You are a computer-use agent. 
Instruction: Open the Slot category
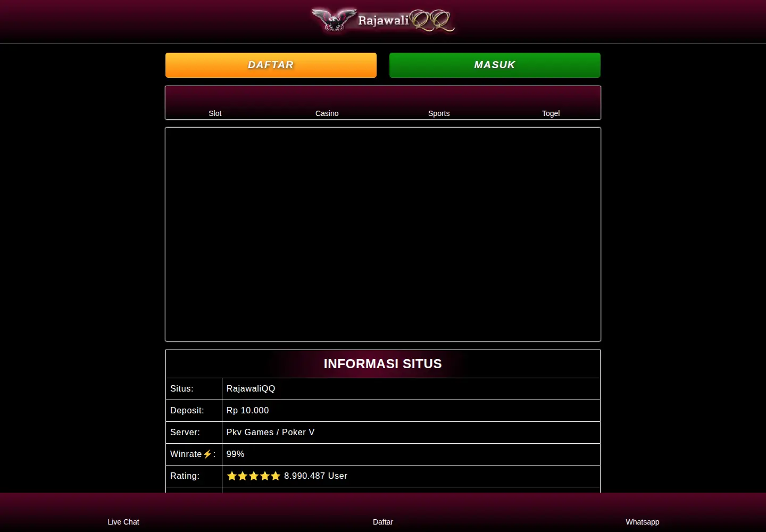click(215, 113)
